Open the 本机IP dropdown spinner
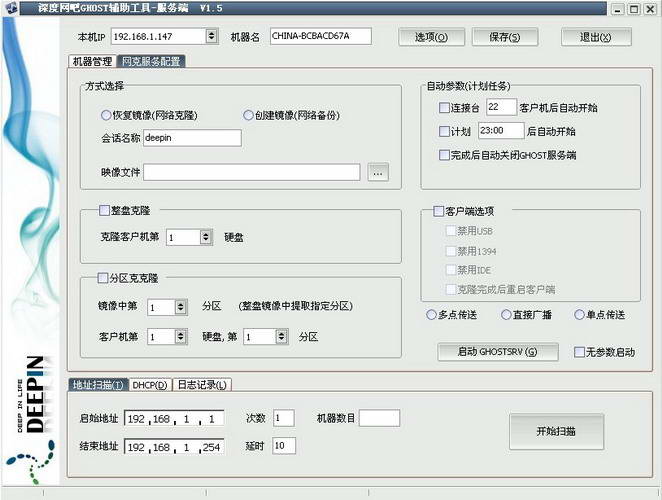This screenshot has width=662, height=500. (212, 36)
